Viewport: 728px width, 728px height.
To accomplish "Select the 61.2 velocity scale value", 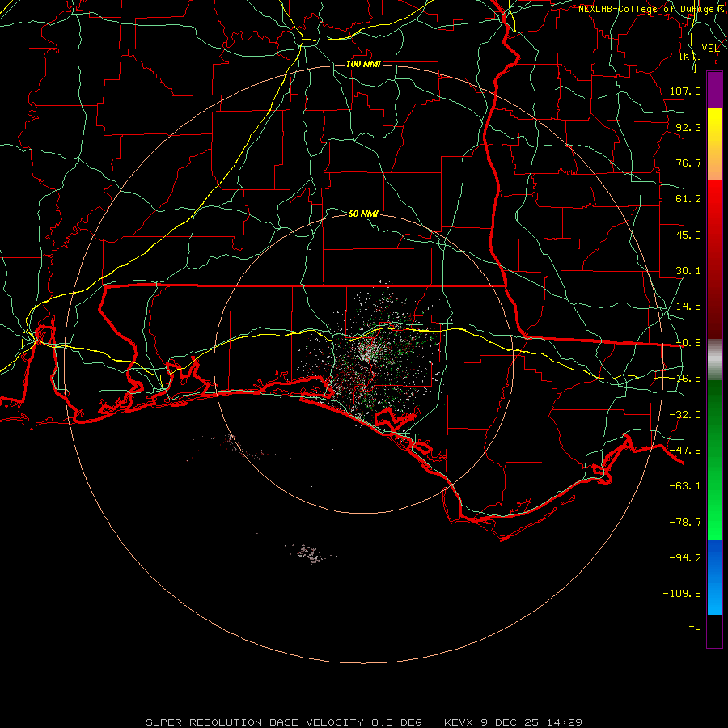I will [x=688, y=199].
